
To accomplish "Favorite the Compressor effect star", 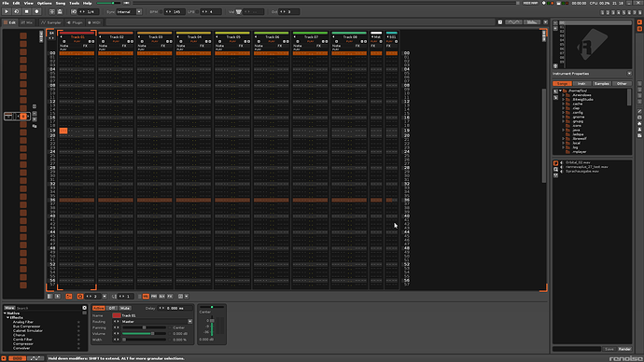I will click(x=78, y=344).
